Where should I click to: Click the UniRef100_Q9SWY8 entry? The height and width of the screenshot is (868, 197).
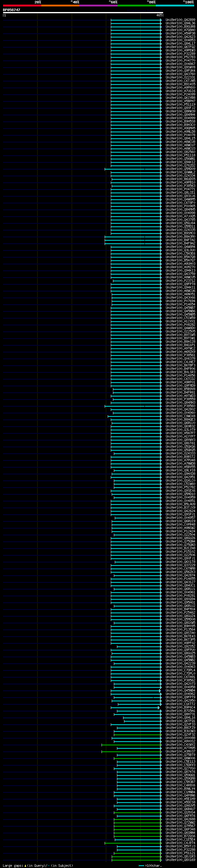tap(180, 67)
